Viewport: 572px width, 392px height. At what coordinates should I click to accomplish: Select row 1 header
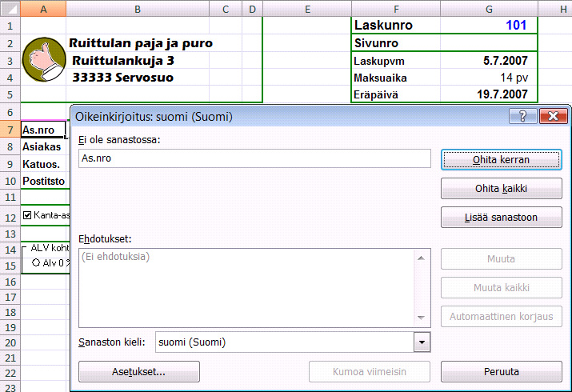pos(10,26)
